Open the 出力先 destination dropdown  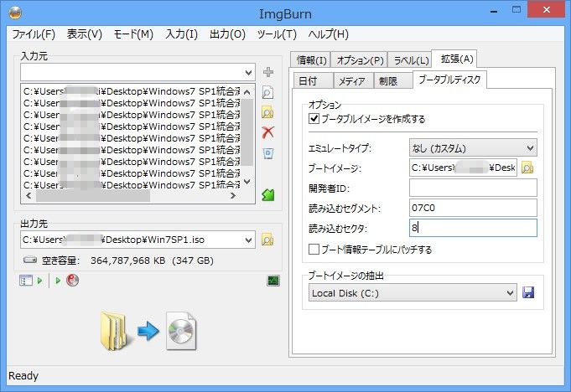click(x=248, y=240)
